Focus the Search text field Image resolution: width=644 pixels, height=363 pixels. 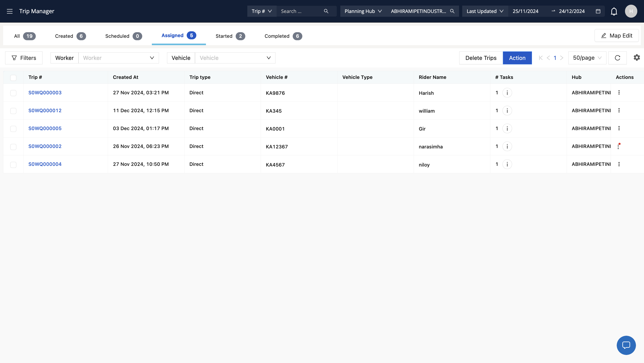[x=300, y=11]
